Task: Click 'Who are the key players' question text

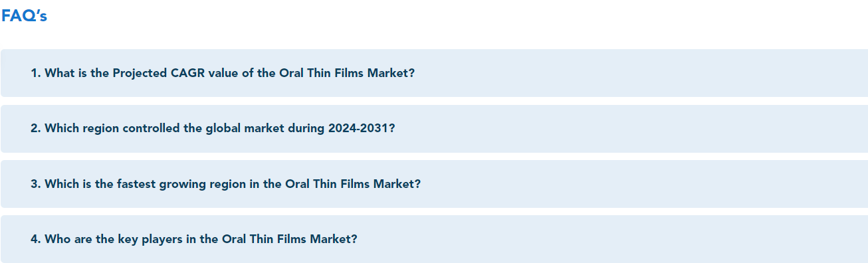Action: coord(114,239)
